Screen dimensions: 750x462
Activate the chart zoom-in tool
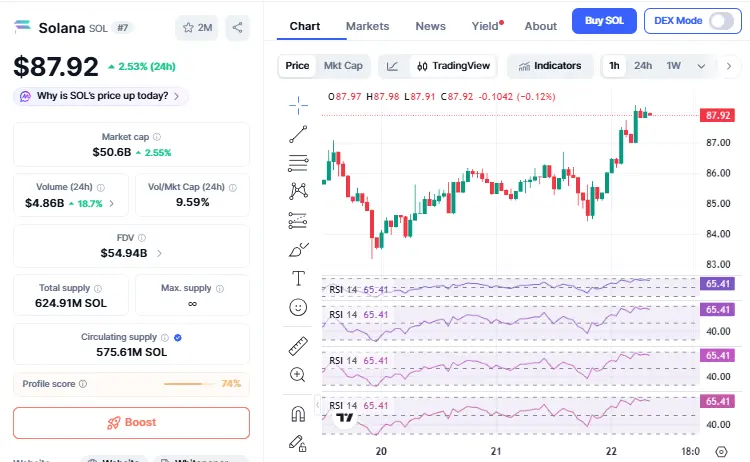point(298,375)
